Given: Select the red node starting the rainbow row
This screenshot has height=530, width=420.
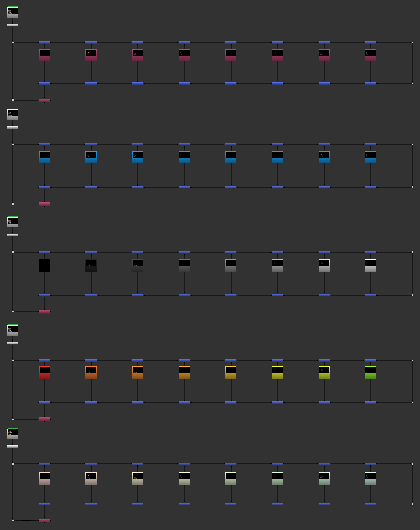Looking at the screenshot, I should pos(45,372).
